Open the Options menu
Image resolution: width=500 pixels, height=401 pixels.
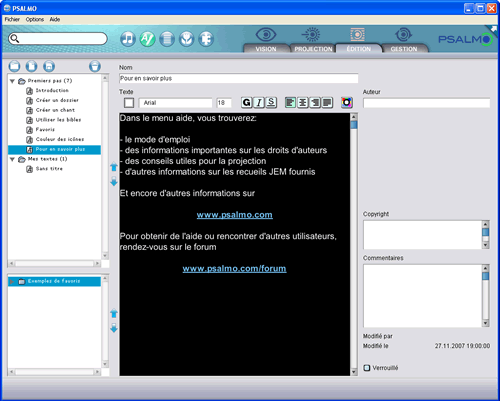click(x=35, y=19)
